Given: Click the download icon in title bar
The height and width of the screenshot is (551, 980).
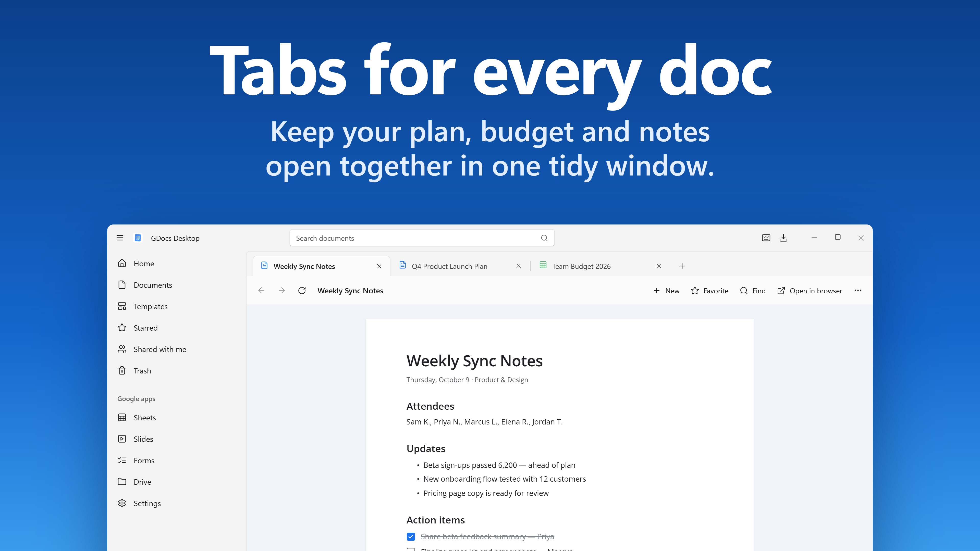Looking at the screenshot, I should tap(783, 238).
